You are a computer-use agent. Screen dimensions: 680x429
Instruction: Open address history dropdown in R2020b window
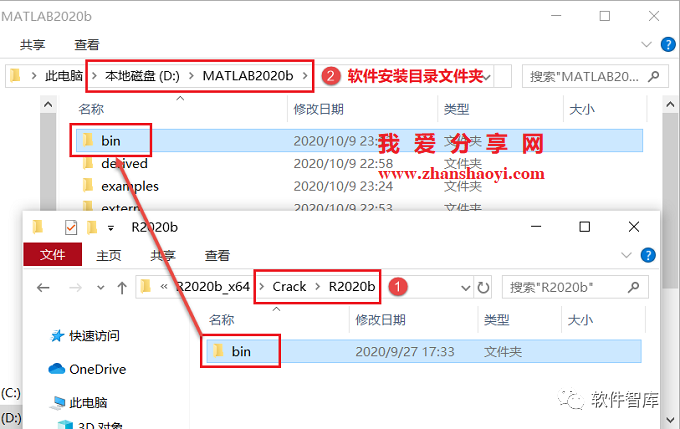click(x=465, y=288)
